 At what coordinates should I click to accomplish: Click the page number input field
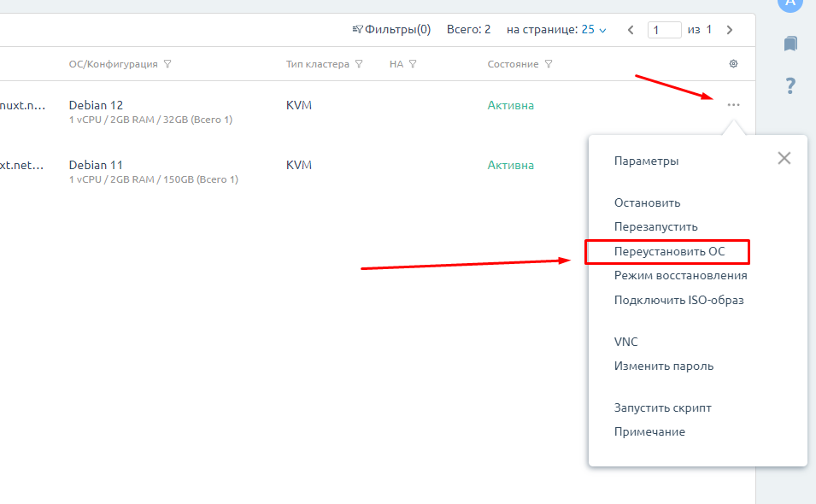(664, 30)
